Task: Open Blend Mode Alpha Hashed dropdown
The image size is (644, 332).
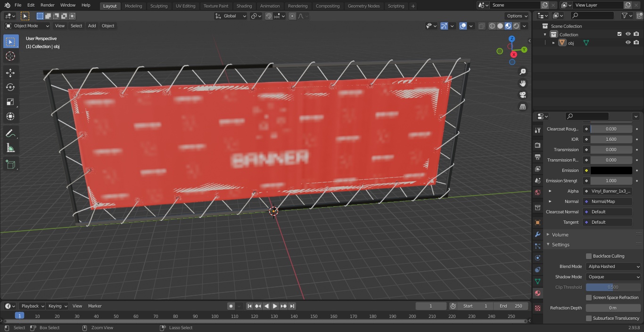Action: tap(614, 267)
